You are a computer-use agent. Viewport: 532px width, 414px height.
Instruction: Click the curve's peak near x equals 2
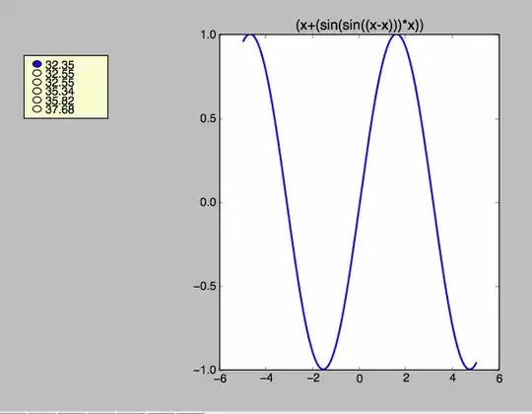click(x=396, y=34)
